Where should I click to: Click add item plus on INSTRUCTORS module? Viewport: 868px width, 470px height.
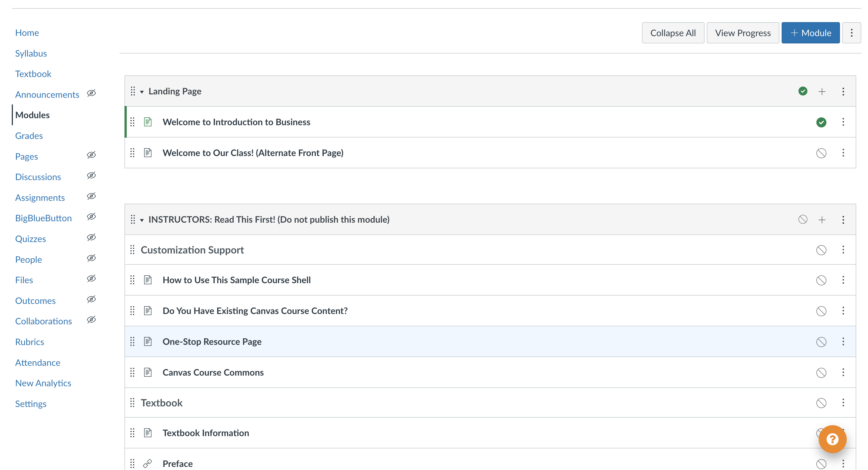[822, 220]
